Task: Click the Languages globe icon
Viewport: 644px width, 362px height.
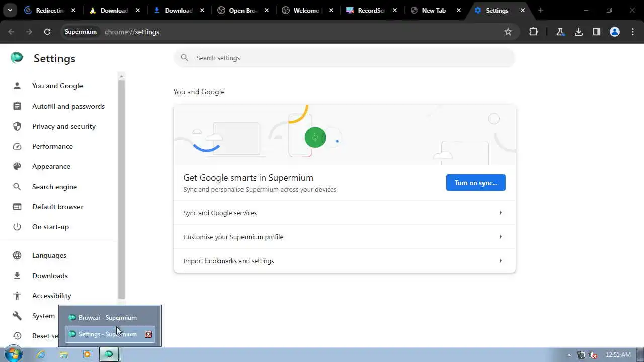Action: 17,255
